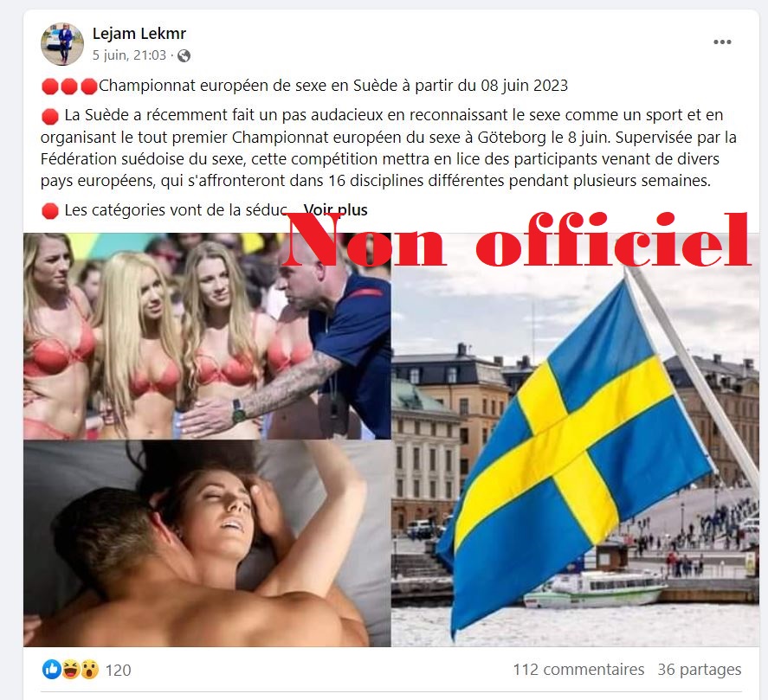Click the red circle before La Suède paragraph
Viewport: 768px width, 700px height.
coord(50,117)
